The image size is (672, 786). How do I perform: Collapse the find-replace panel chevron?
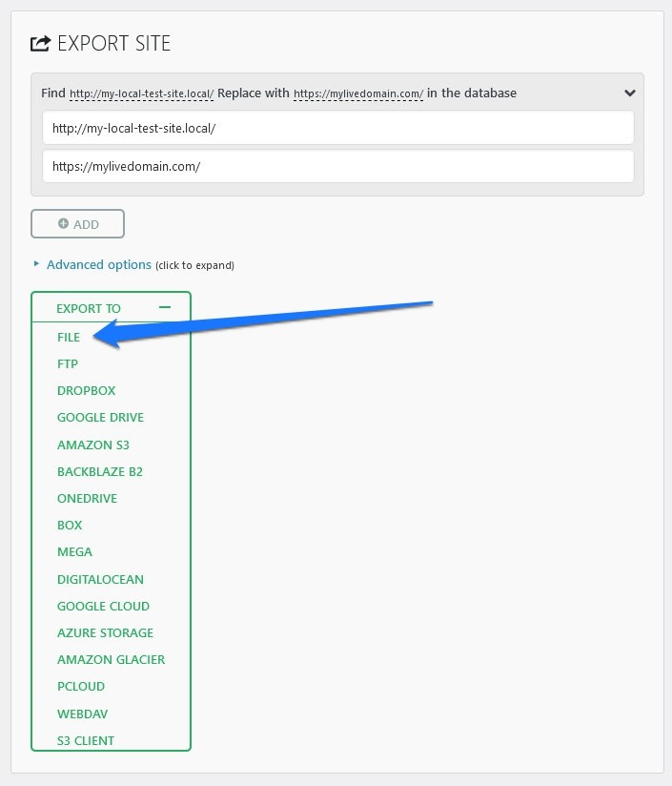tap(629, 93)
